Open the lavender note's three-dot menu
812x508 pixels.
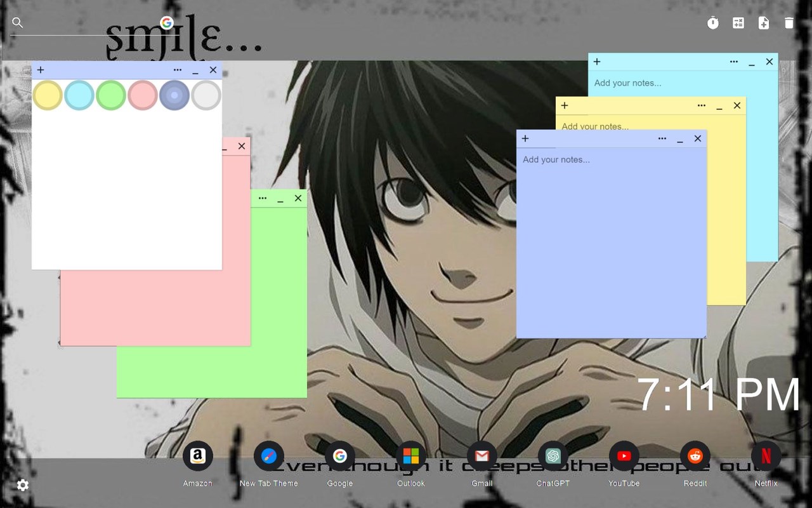(662, 138)
